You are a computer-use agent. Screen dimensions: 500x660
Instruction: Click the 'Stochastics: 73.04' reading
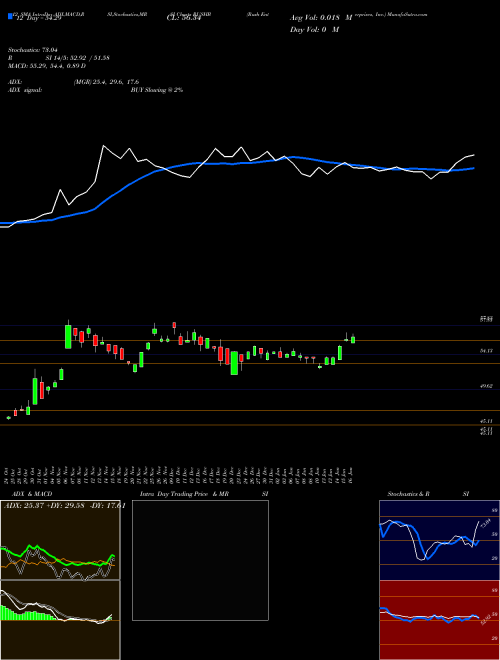[32, 50]
